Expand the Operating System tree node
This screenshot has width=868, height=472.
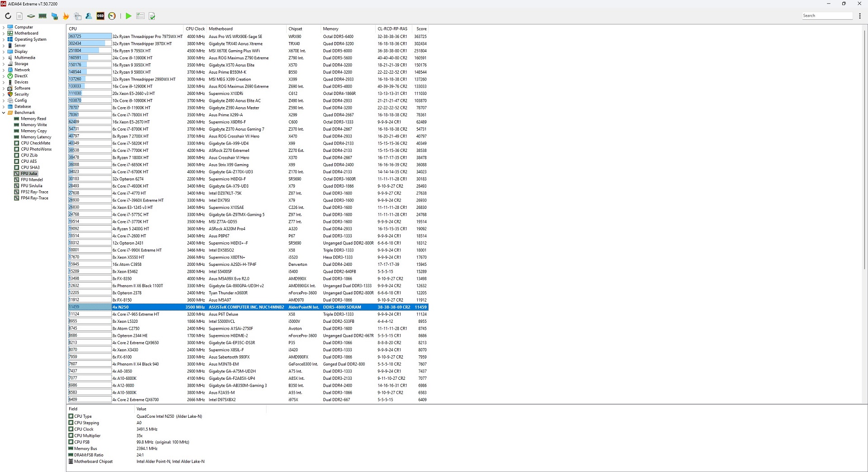coord(4,39)
